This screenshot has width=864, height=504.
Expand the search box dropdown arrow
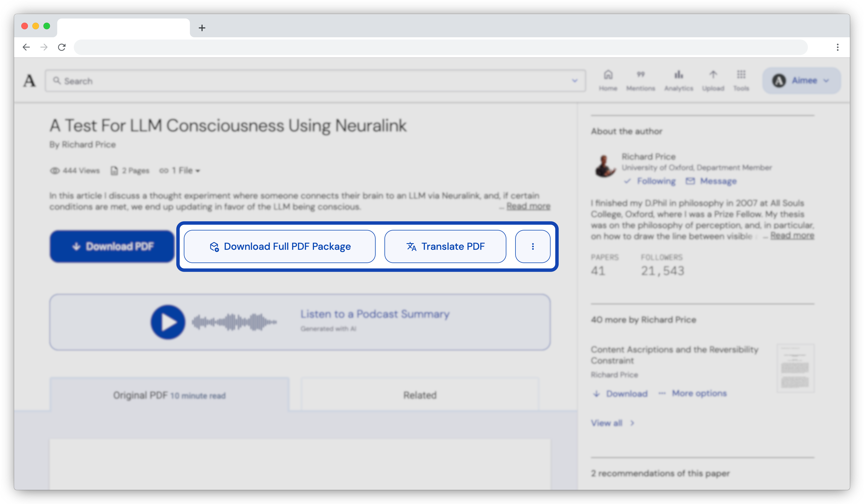click(x=575, y=81)
